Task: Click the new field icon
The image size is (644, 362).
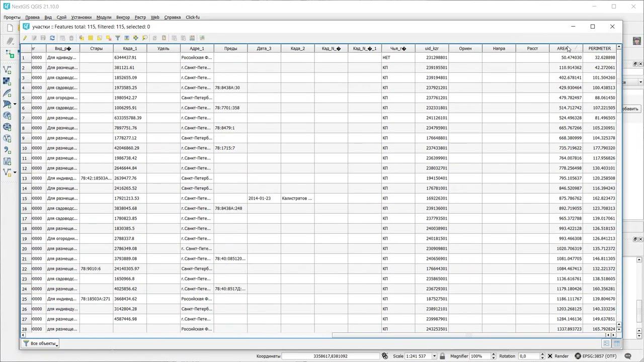Action: click(x=174, y=38)
